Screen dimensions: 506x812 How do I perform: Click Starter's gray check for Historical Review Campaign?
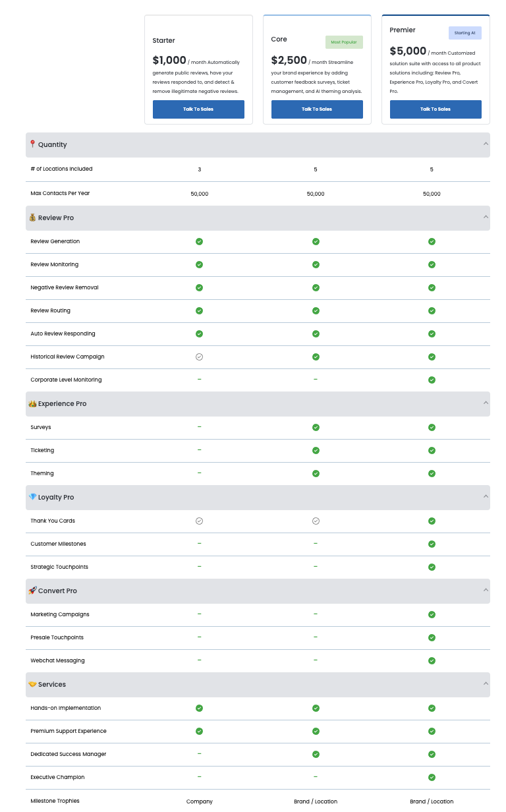coord(199,357)
